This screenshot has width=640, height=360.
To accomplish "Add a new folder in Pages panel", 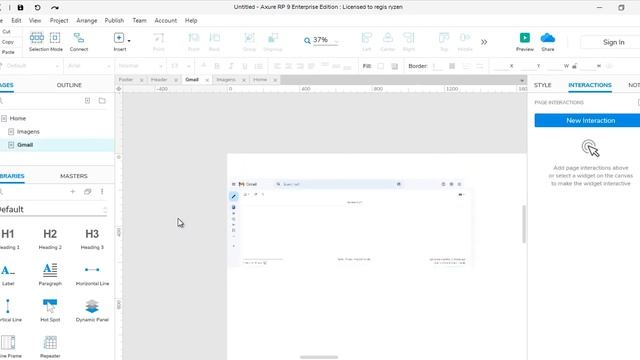I will tap(102, 100).
